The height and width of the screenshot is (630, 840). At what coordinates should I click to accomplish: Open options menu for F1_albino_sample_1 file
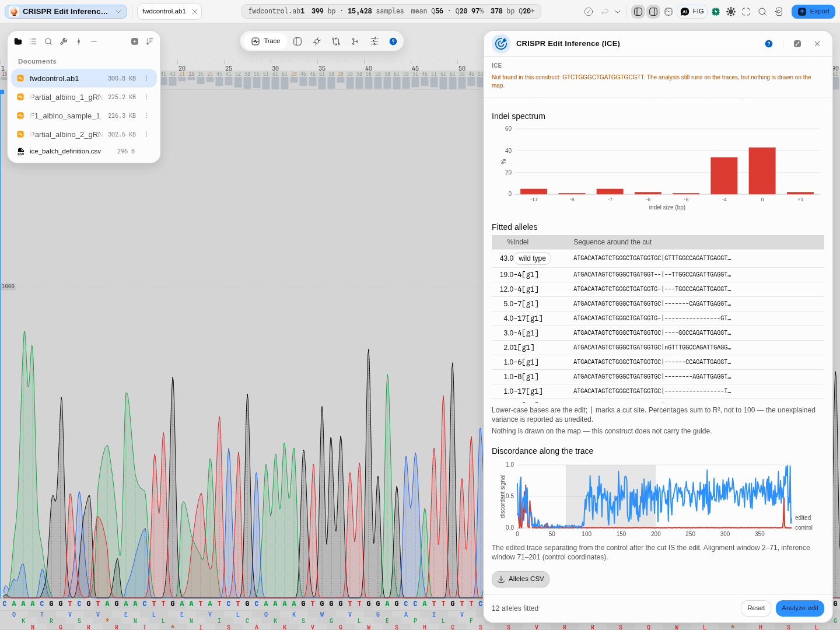[x=146, y=116]
